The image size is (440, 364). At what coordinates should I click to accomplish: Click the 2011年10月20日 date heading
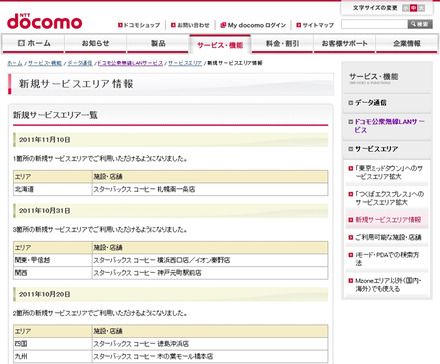coord(44,295)
